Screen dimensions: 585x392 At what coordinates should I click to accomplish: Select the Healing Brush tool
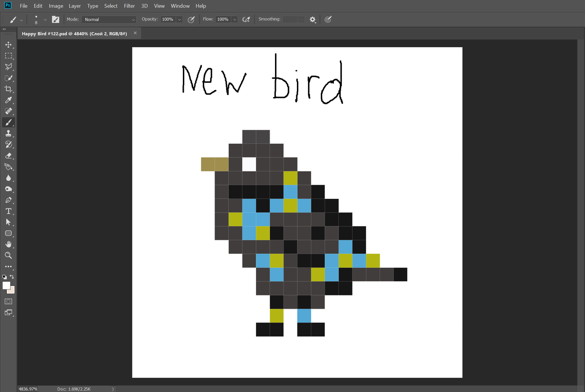(x=8, y=111)
